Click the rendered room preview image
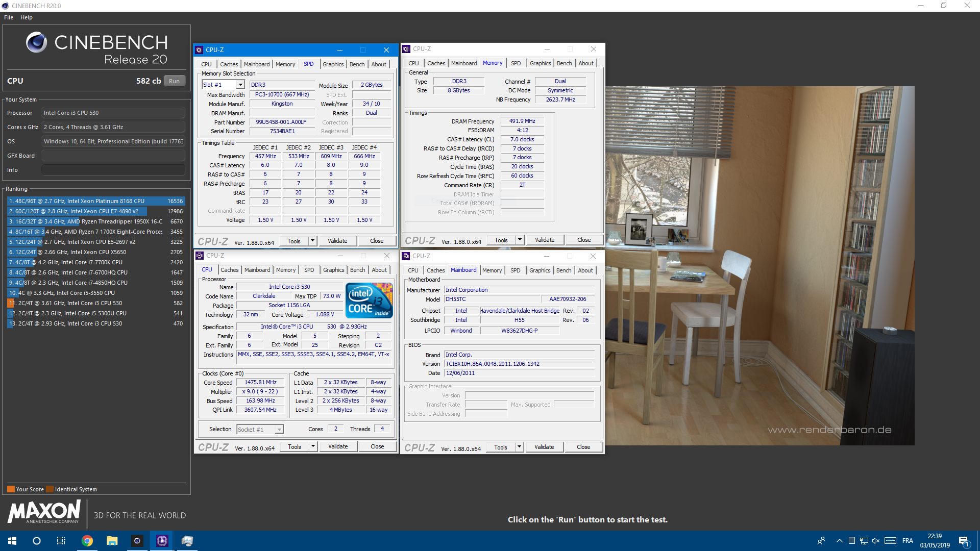Screen dimensions: 980x551 [759, 265]
